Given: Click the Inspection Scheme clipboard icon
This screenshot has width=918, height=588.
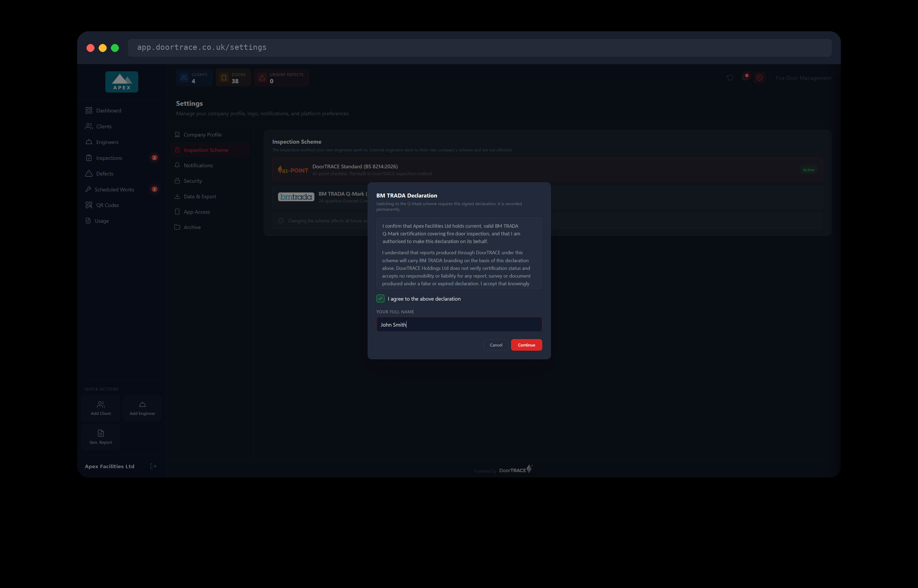Looking at the screenshot, I should click(177, 150).
